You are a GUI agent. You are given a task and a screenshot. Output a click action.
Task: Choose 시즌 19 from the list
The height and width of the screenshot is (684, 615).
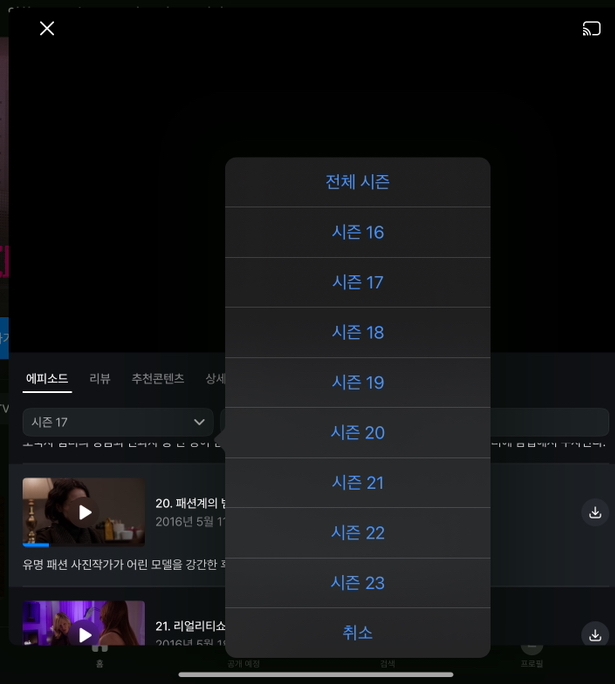pos(358,383)
